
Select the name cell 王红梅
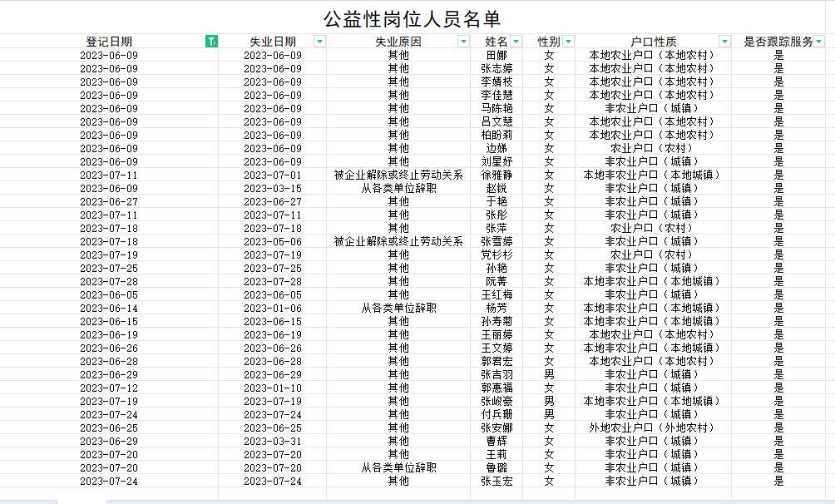[x=497, y=295]
